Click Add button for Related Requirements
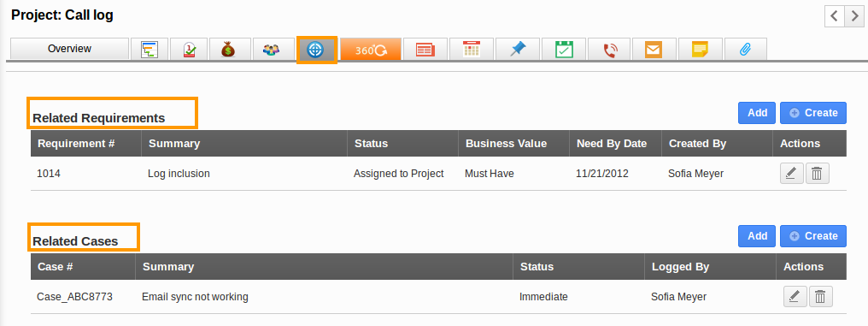 pos(757,113)
